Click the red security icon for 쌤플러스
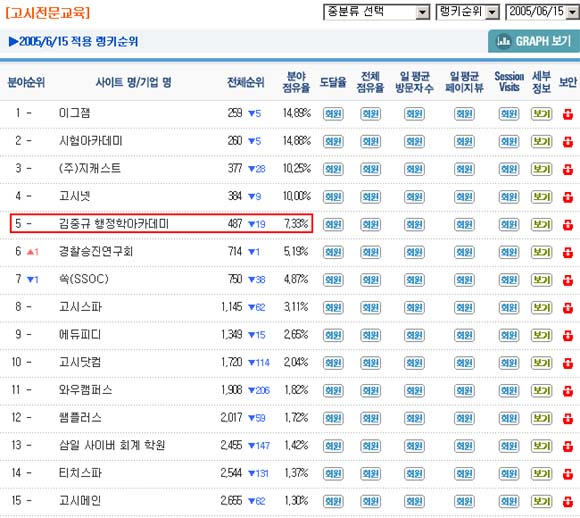The image size is (580, 518). tap(568, 418)
